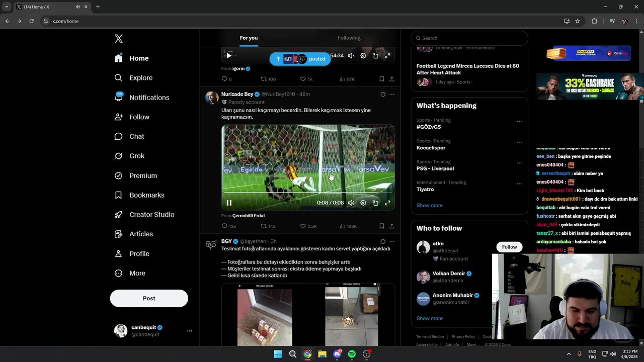Share the igorm post
The image size is (644, 362).
[392, 79]
